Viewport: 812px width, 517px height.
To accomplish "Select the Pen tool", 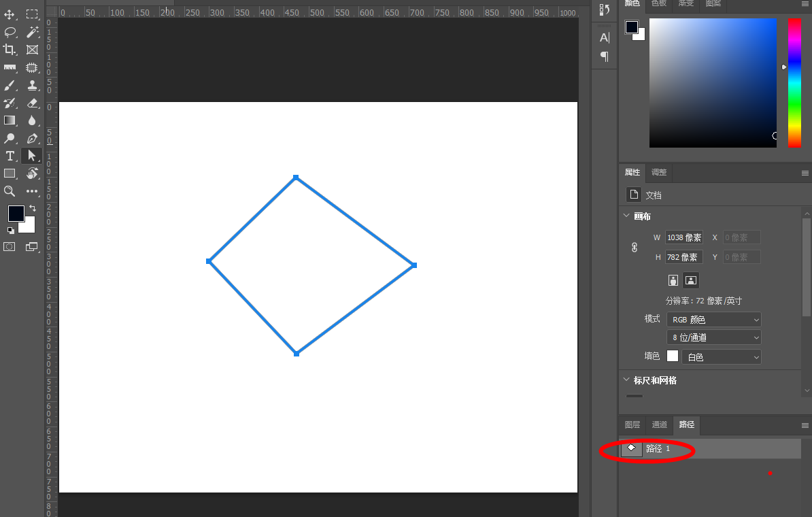I will coord(32,138).
